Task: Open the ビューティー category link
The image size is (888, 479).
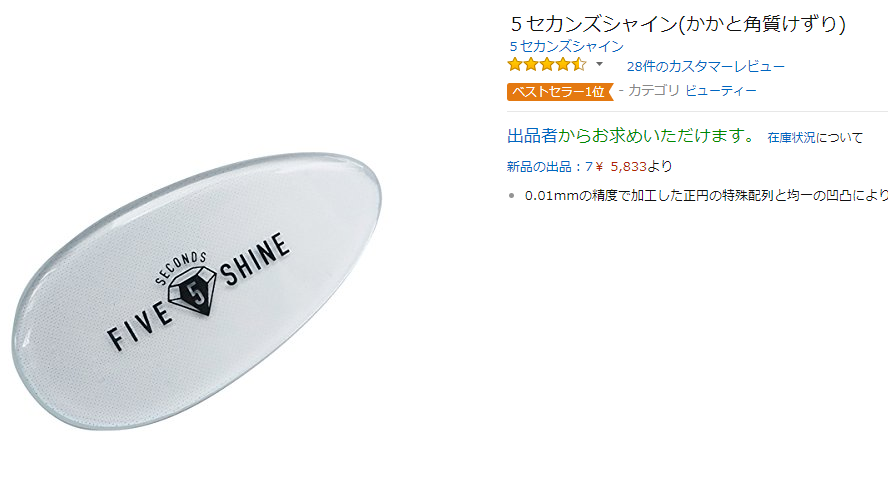Action: 721,91
